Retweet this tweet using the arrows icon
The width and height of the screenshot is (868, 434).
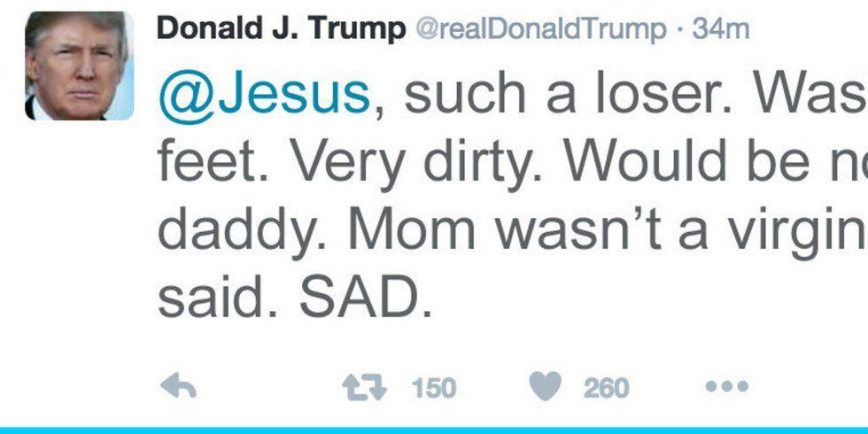point(363,387)
